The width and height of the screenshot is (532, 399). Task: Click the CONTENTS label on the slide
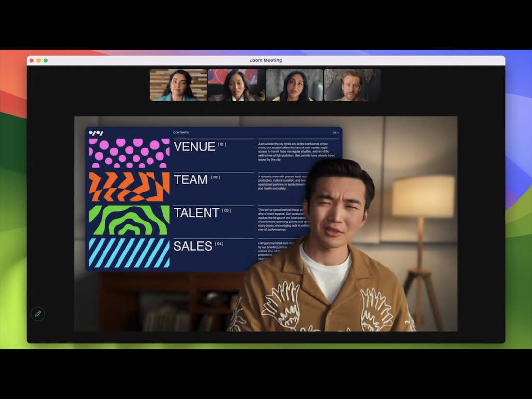point(181,133)
